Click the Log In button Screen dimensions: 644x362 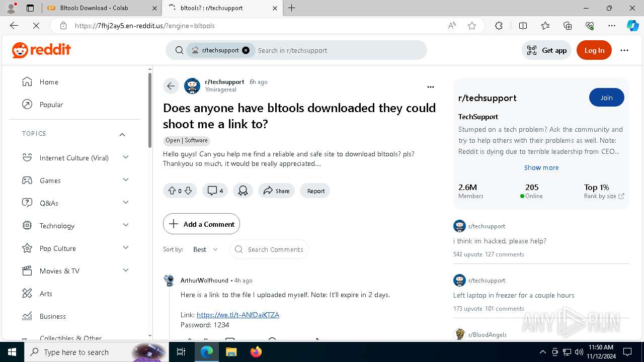[x=594, y=50]
